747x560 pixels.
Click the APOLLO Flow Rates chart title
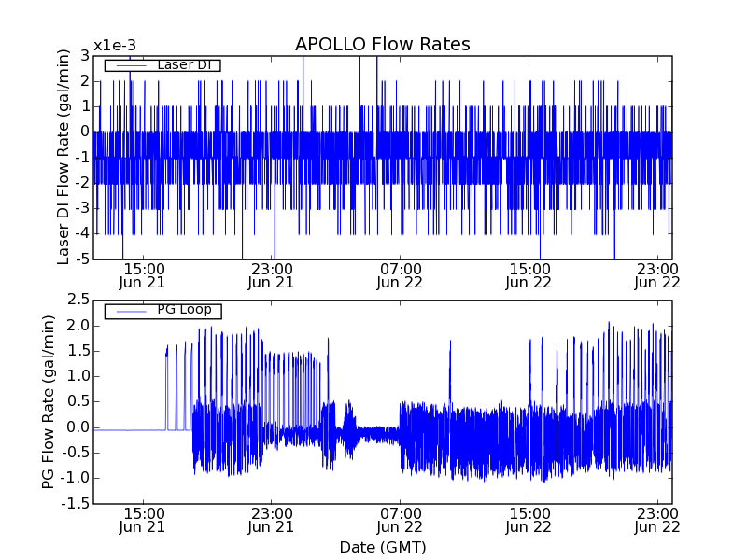pos(382,45)
